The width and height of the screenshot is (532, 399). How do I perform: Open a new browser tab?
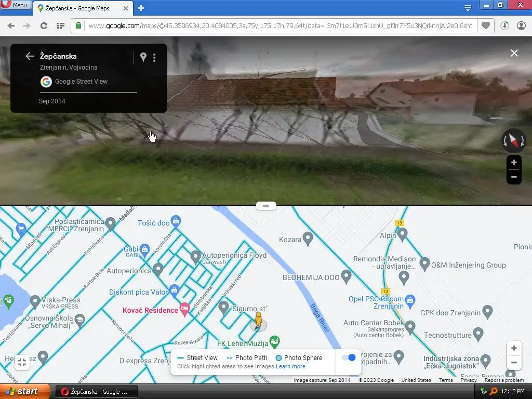coord(141,8)
